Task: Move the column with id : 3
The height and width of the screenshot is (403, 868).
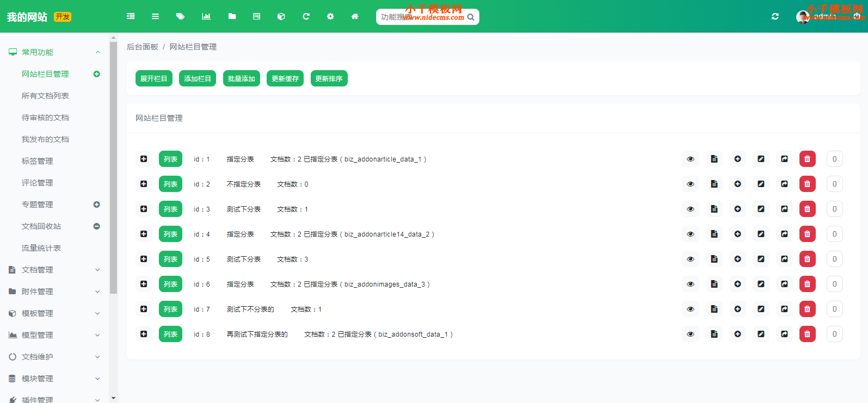Action: 784,209
